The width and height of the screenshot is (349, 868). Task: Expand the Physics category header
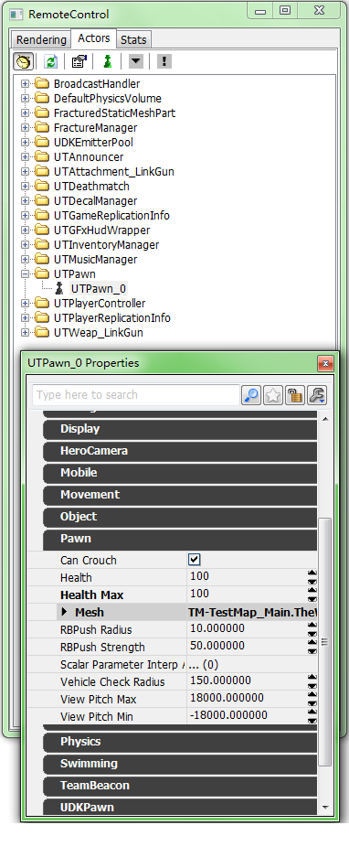pyautogui.click(x=180, y=742)
